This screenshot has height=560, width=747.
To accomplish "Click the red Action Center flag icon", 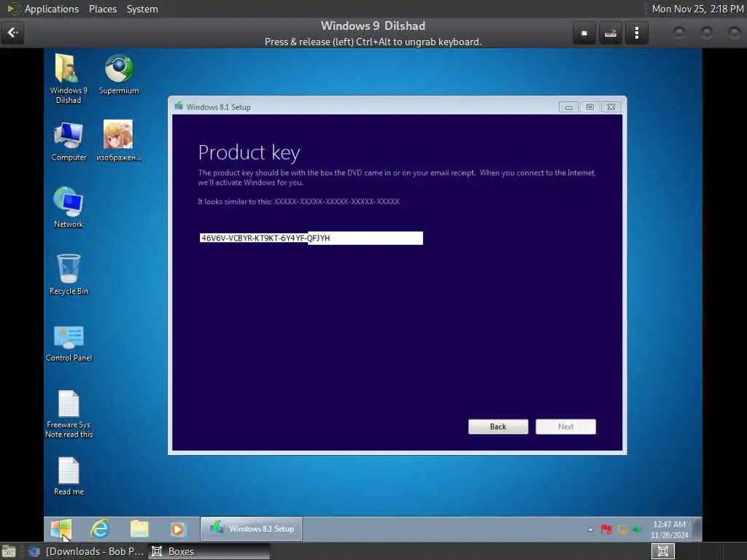I will click(x=606, y=529).
